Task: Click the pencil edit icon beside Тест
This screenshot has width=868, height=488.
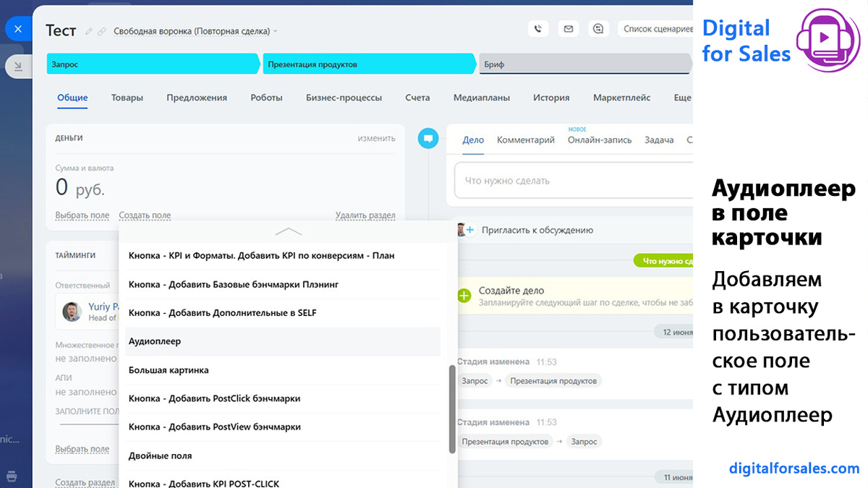Action: (x=89, y=31)
